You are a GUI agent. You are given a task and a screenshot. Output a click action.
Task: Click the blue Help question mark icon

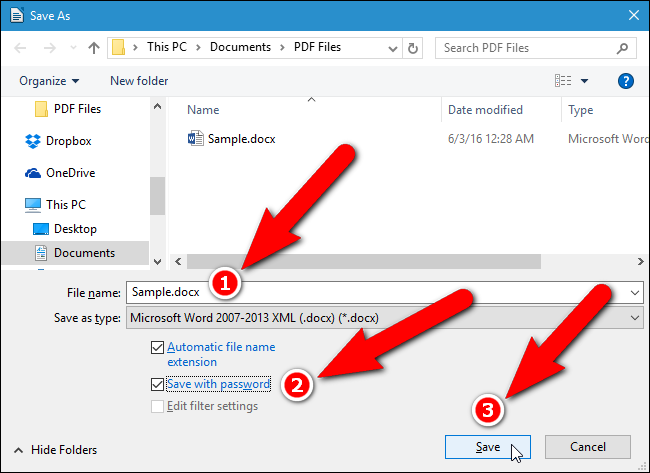click(x=626, y=81)
